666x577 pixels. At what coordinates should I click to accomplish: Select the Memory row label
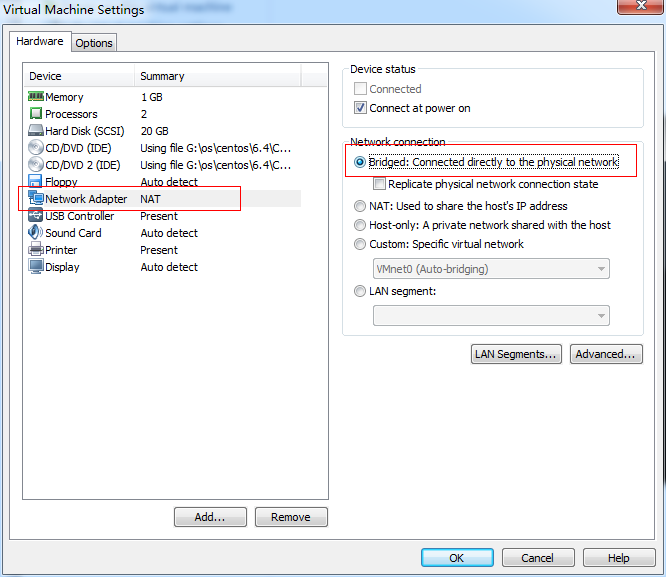pyautogui.click(x=64, y=97)
